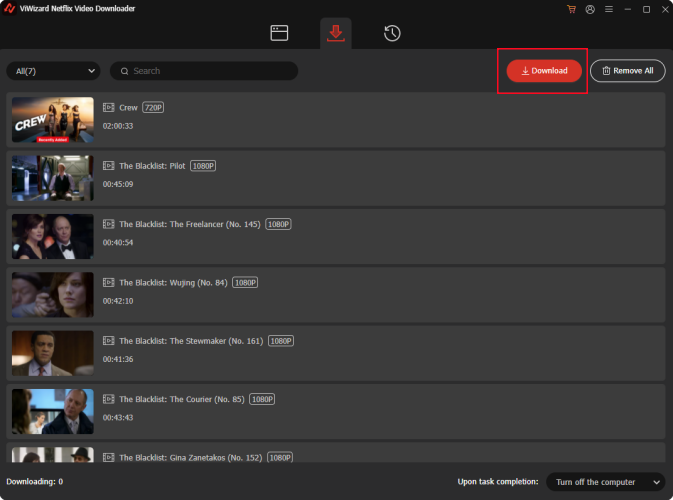
Task: Click the duration 00:41:36
Action: 118,359
